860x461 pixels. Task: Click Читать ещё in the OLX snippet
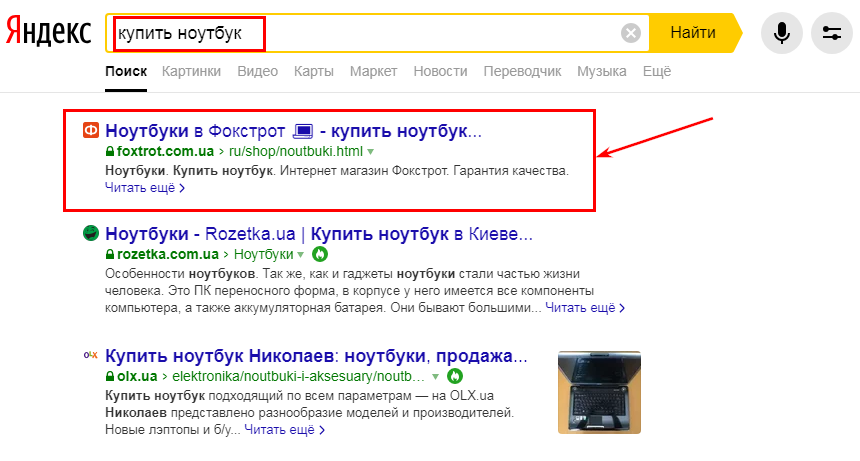[x=284, y=430]
